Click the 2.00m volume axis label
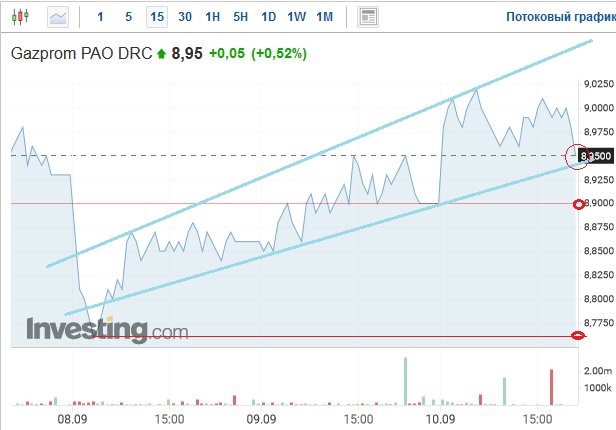This screenshot has height=430, width=616. pos(598,371)
